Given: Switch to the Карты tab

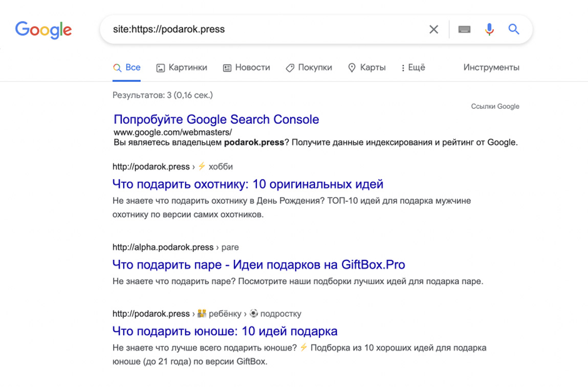Looking at the screenshot, I should click(367, 67).
